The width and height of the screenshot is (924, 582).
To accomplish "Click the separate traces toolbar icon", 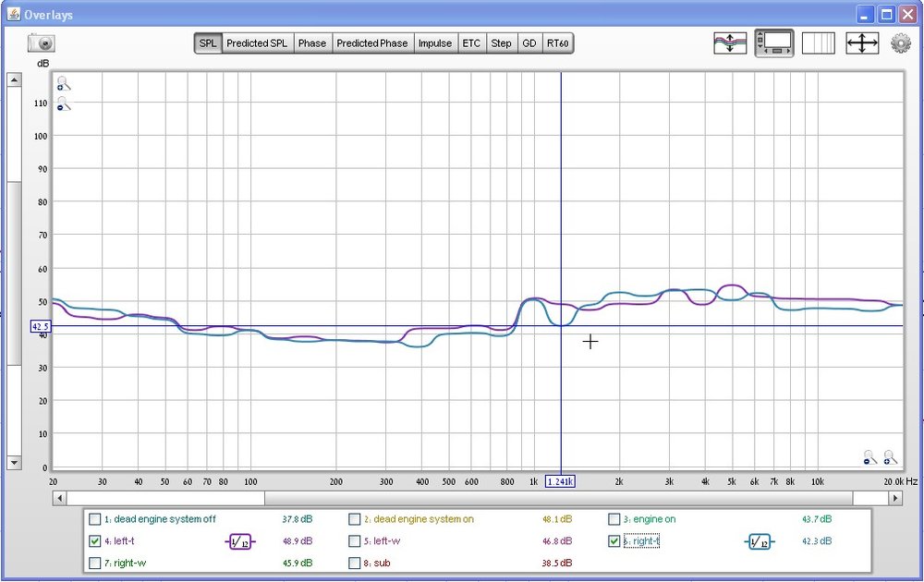I will coord(730,43).
